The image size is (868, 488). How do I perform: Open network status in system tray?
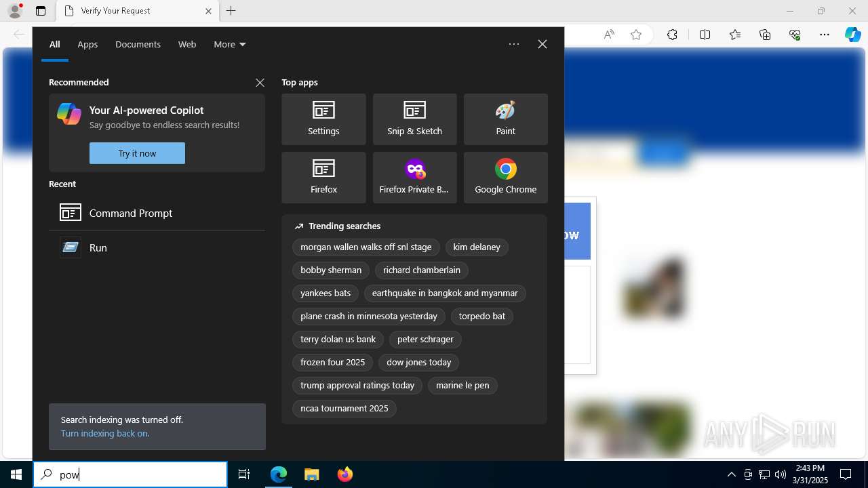tap(764, 474)
